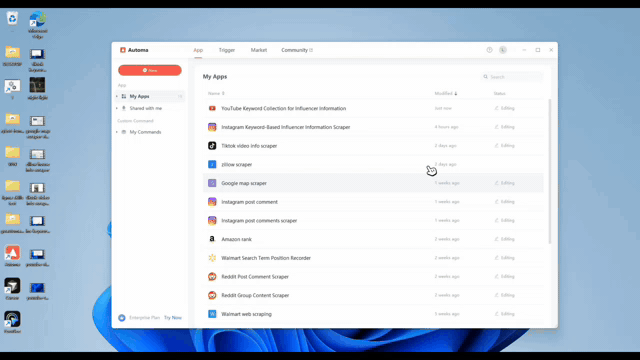Click the zillow scraper icon
This screenshot has height=360, width=640.
pyautogui.click(x=212, y=164)
